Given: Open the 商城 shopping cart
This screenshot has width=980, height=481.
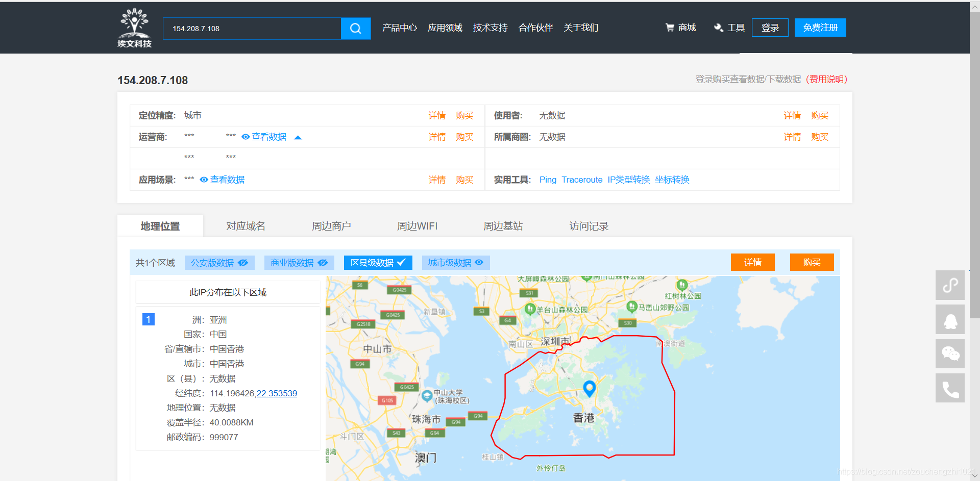Looking at the screenshot, I should pos(680,28).
